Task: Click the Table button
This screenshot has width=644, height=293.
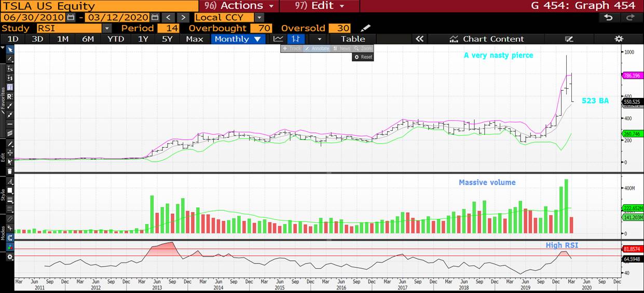Action: click(353, 39)
